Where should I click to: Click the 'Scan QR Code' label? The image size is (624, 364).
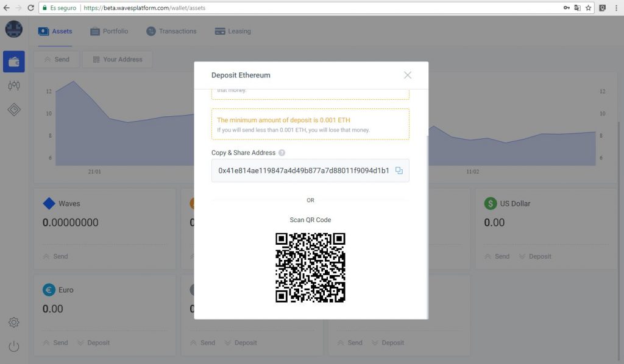click(x=310, y=220)
